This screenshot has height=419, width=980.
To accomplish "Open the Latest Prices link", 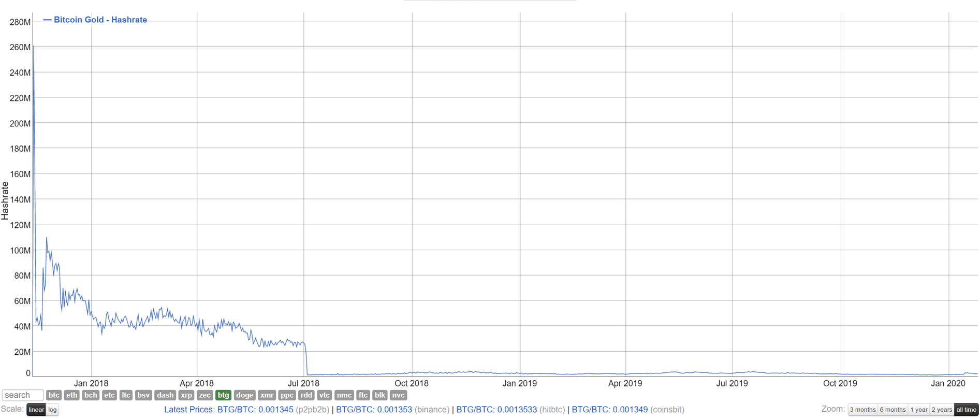I will point(189,410).
